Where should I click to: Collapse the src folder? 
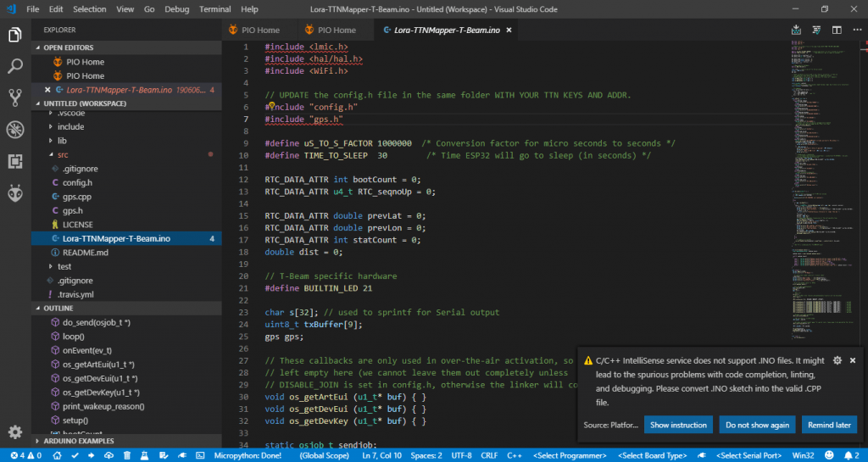coord(62,155)
